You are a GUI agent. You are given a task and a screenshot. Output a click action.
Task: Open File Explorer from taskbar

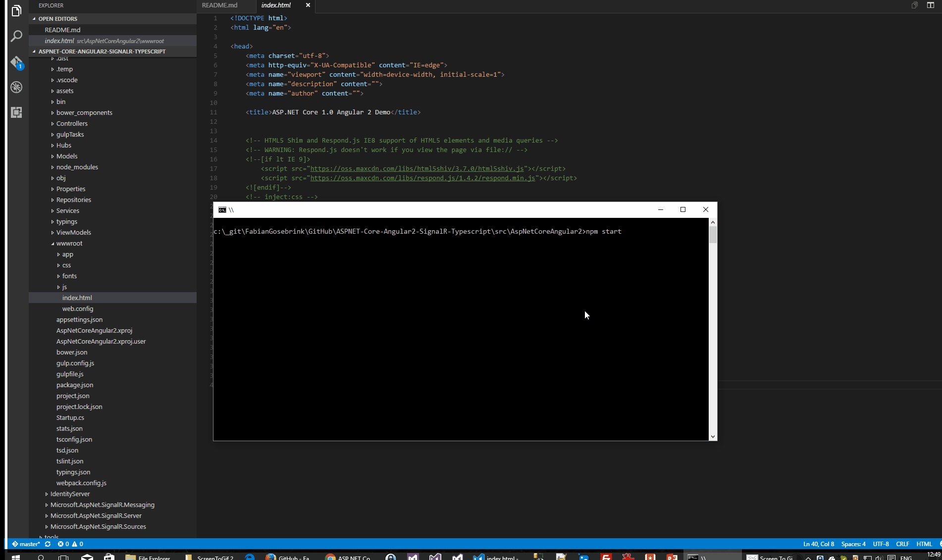point(148,557)
